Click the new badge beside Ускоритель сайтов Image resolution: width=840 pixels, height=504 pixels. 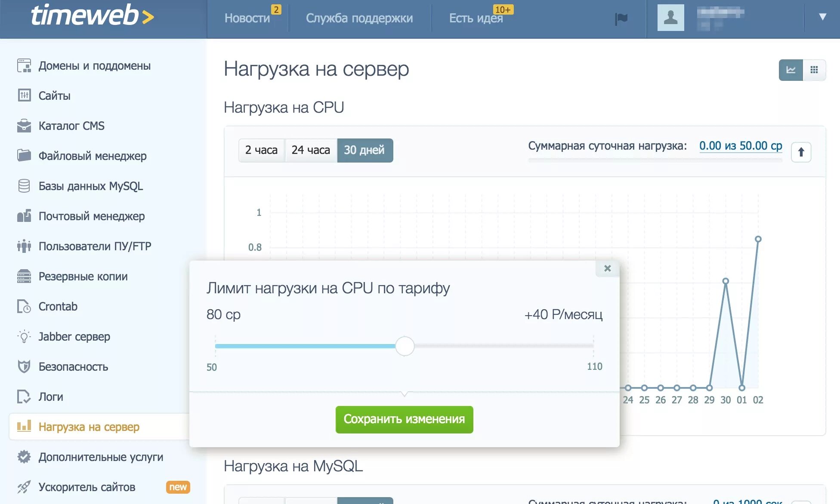pyautogui.click(x=178, y=487)
